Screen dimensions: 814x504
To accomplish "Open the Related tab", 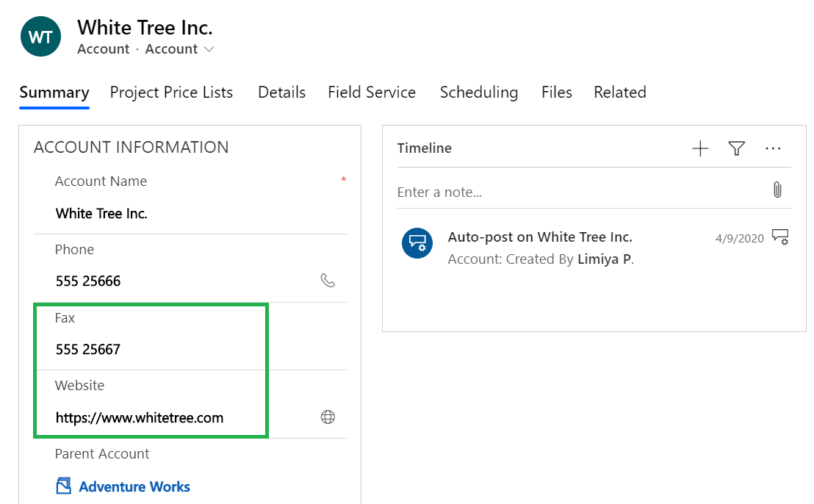I will [x=620, y=93].
